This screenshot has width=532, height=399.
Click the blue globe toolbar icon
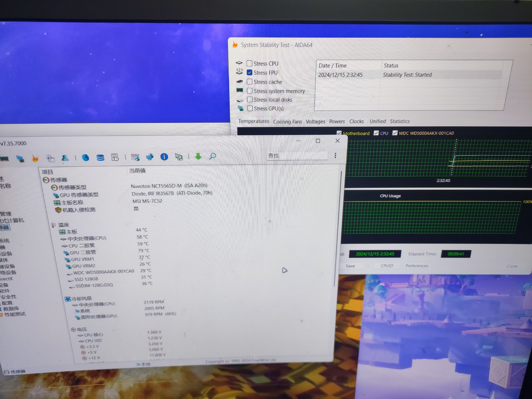click(85, 158)
